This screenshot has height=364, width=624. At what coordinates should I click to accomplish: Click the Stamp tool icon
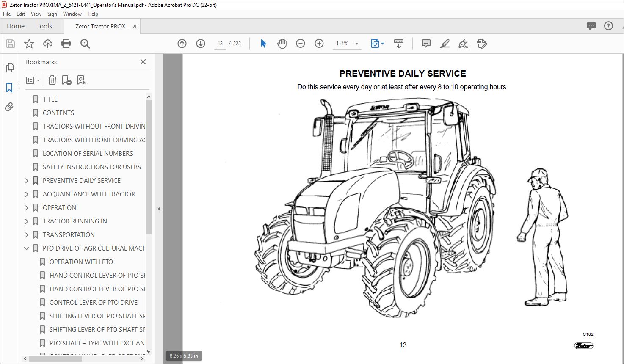coord(482,44)
